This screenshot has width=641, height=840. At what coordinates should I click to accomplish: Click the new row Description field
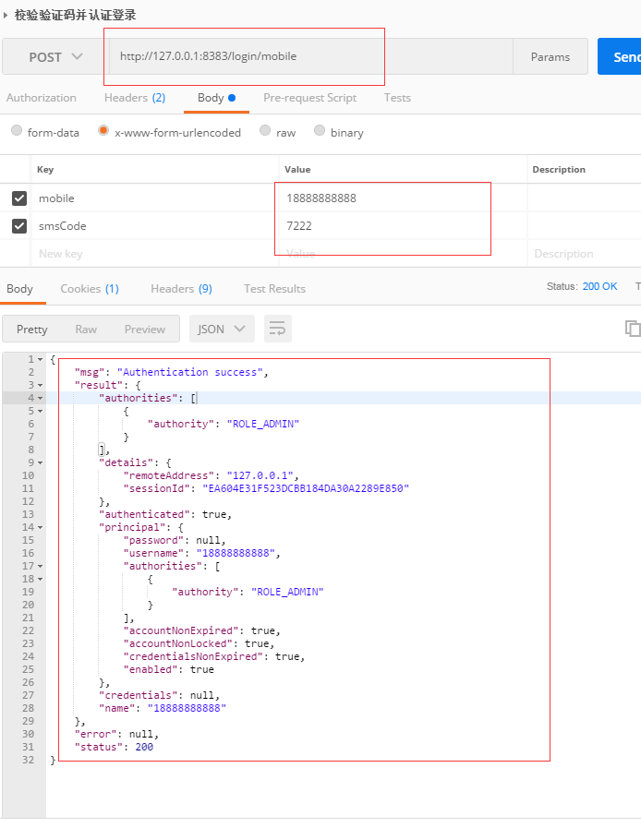[x=584, y=254]
